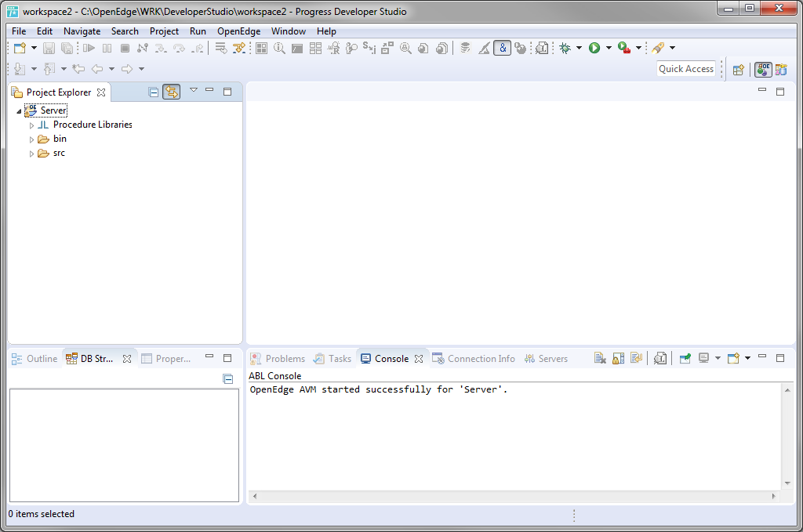Image resolution: width=803 pixels, height=532 pixels.
Task: Collapse All in Project Explorer
Action: pos(153,92)
